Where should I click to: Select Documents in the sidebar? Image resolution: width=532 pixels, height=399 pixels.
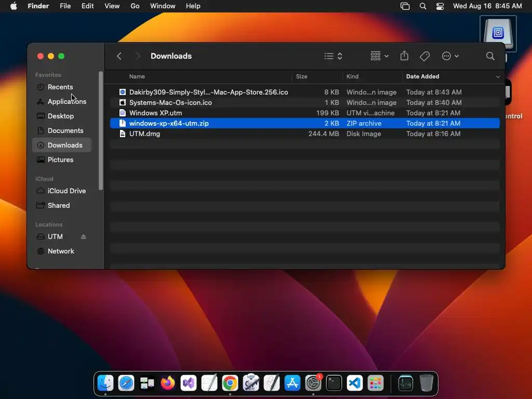tap(62, 130)
